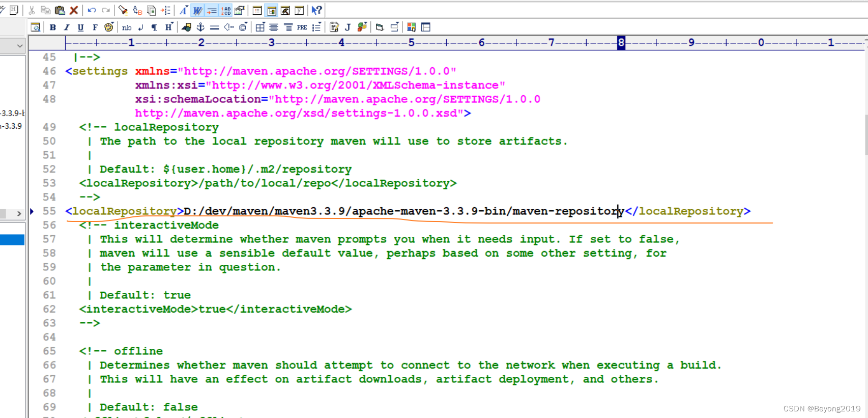Click the 'Default: true' comment text

tap(145, 295)
